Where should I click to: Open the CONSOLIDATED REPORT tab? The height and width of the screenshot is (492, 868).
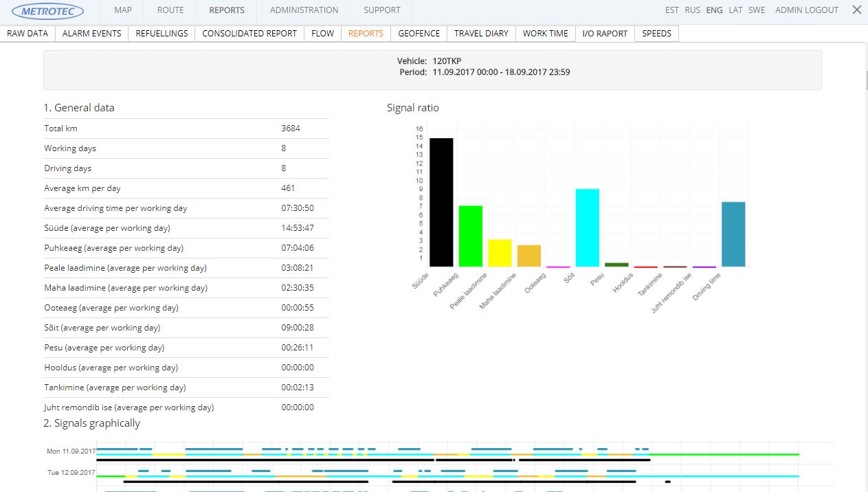coord(249,33)
